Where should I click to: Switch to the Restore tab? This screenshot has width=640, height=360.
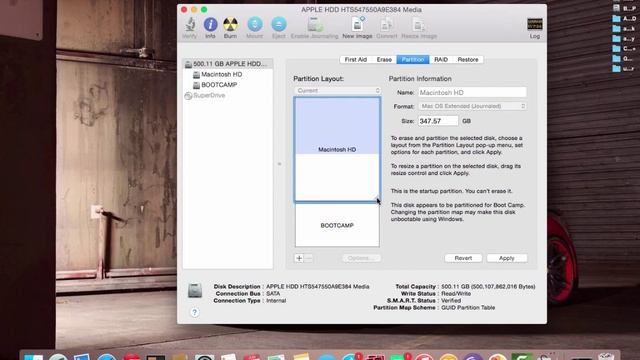coord(468,60)
